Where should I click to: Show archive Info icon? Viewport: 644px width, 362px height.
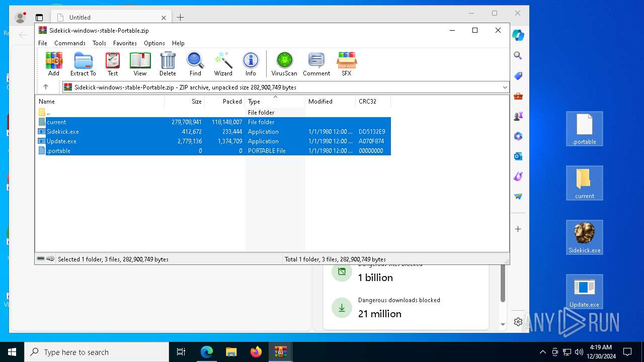(x=251, y=64)
